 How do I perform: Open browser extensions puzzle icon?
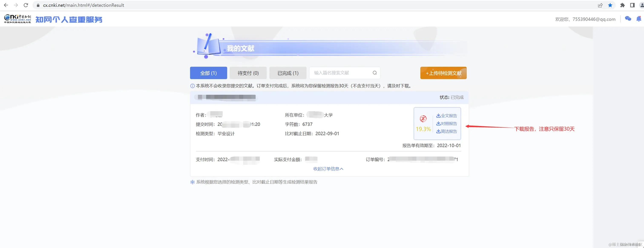click(622, 5)
